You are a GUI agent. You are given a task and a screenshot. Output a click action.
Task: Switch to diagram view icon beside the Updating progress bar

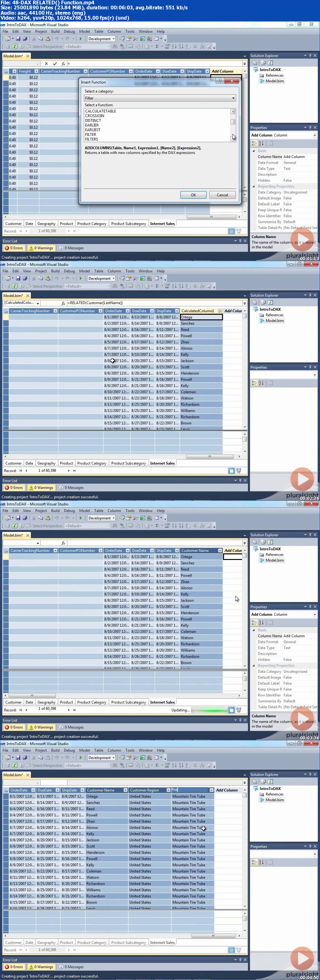[239, 710]
